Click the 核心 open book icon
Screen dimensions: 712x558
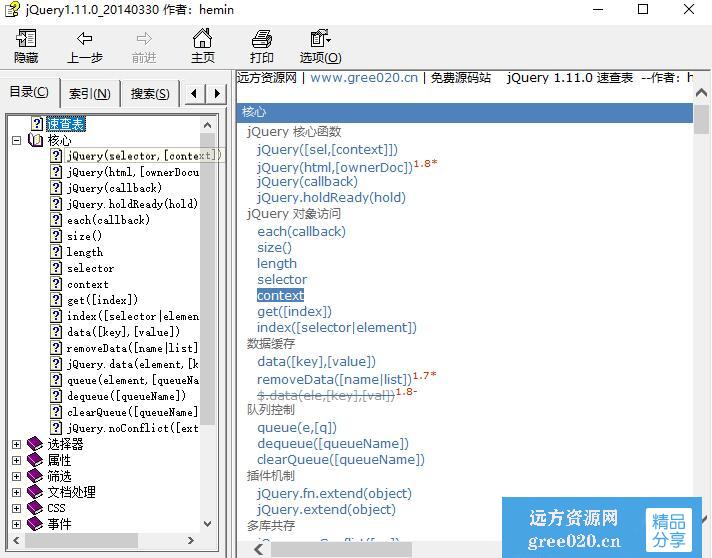pyautogui.click(x=37, y=140)
